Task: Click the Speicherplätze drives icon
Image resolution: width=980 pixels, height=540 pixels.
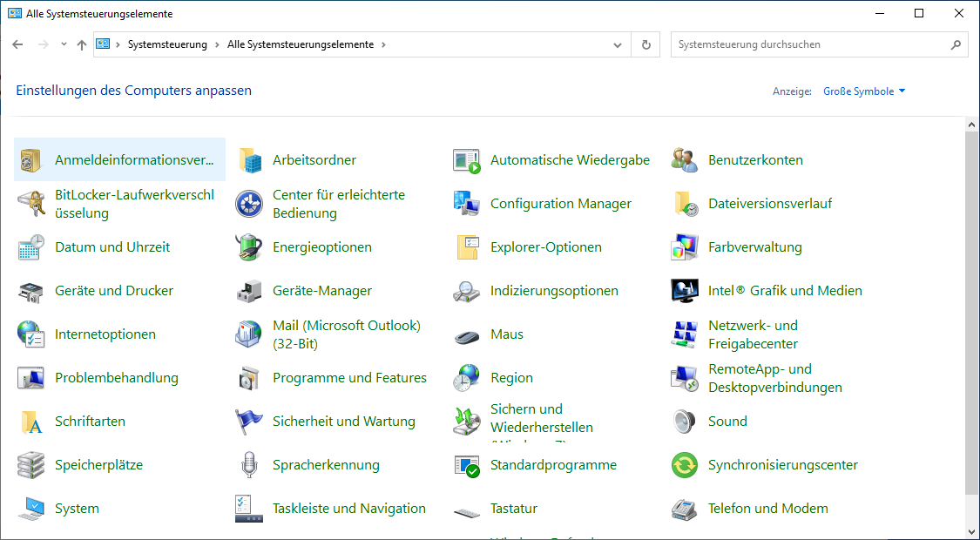Action: [30, 465]
